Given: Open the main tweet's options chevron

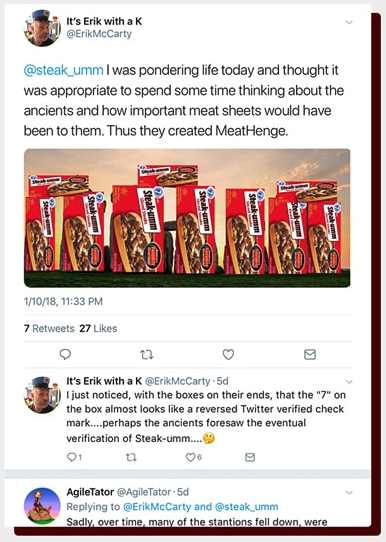Looking at the screenshot, I should pyautogui.click(x=349, y=22).
